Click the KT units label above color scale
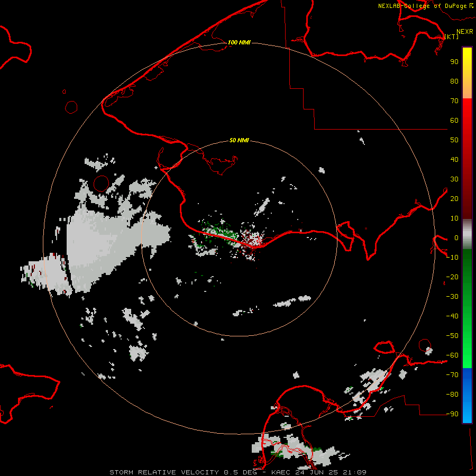476x476 pixels. pos(452,36)
